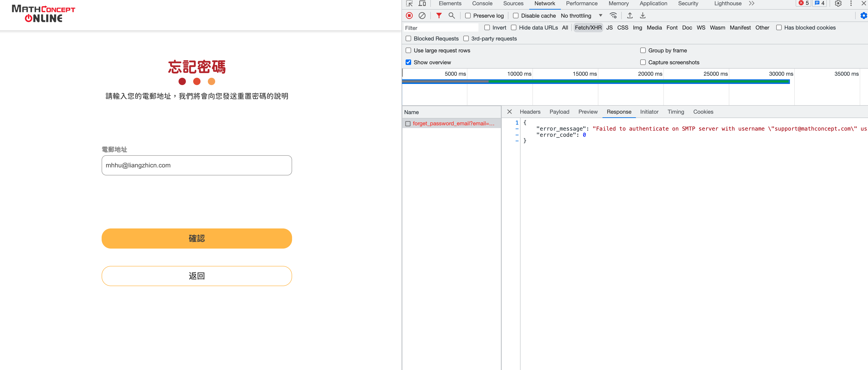Open DevTools three-dot customize menu
Viewport: 868px width, 370px height.
point(851,3)
